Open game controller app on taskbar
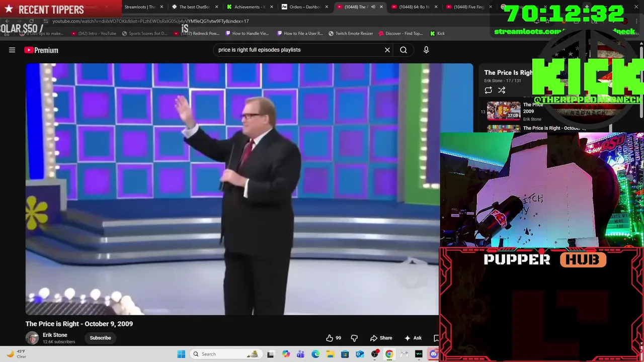 point(404,354)
